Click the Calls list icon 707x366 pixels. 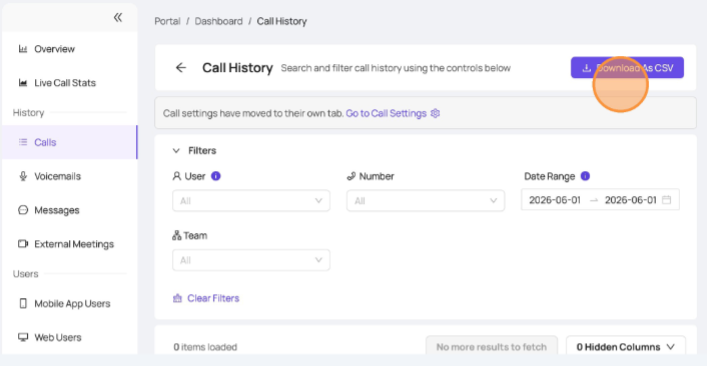(x=23, y=142)
